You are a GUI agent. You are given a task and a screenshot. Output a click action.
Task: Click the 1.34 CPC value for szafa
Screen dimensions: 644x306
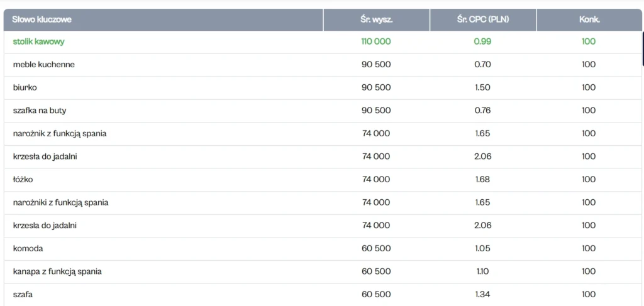[x=482, y=294]
